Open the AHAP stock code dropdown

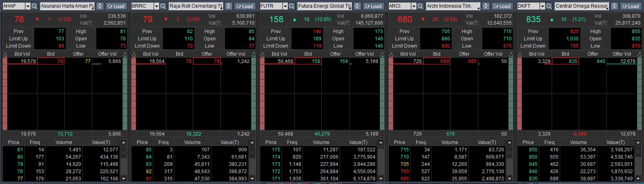[28, 6]
